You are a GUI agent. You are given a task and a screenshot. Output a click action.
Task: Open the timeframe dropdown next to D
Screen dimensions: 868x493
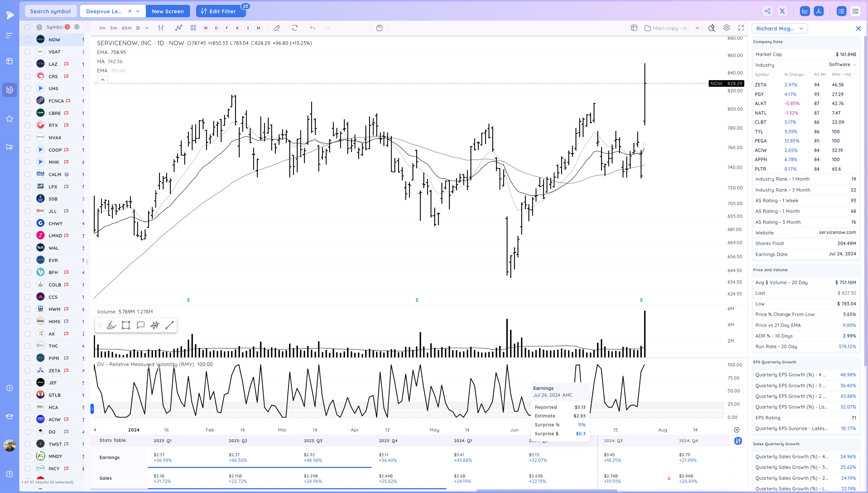147,28
